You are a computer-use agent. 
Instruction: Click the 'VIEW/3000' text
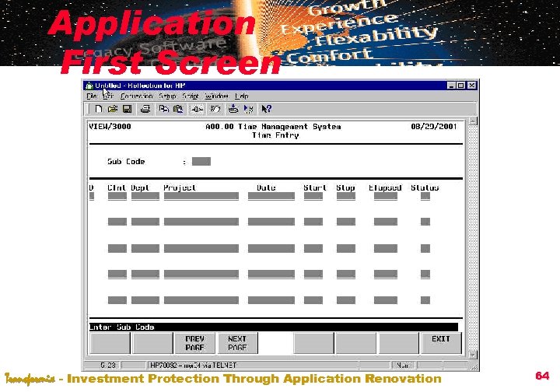coord(110,127)
